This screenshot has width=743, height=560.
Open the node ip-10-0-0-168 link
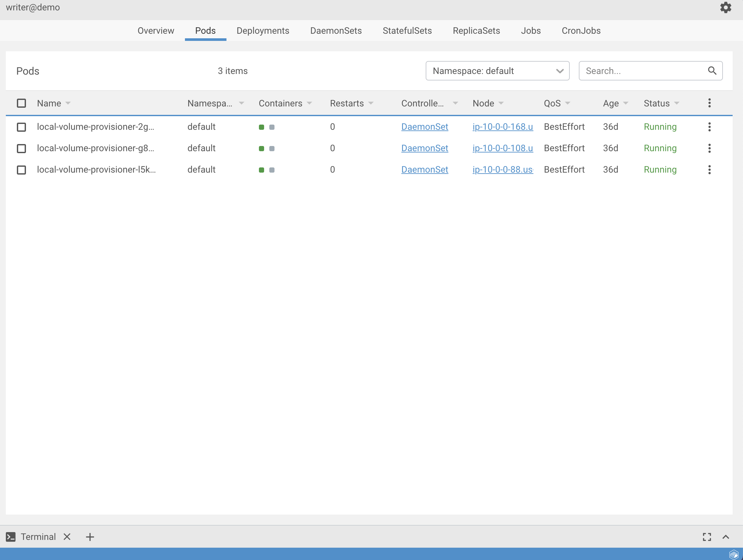(x=502, y=127)
